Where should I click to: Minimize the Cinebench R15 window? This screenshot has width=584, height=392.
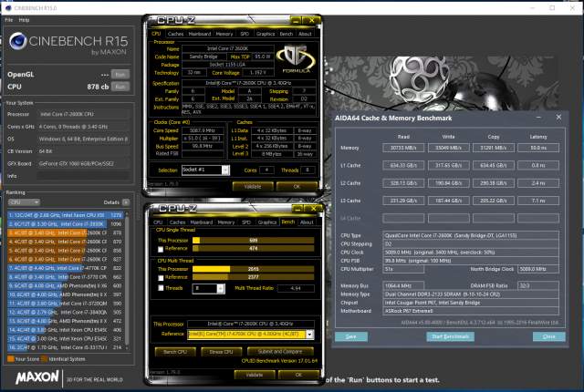point(533,8)
